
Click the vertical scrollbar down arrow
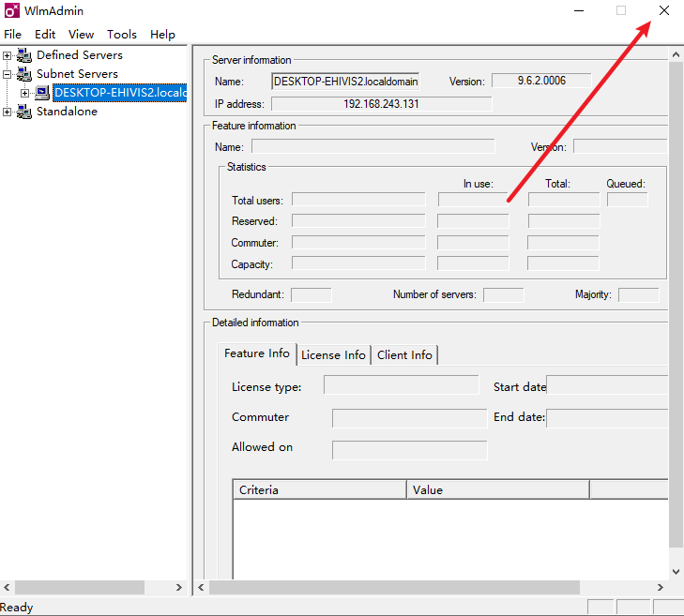[676, 570]
